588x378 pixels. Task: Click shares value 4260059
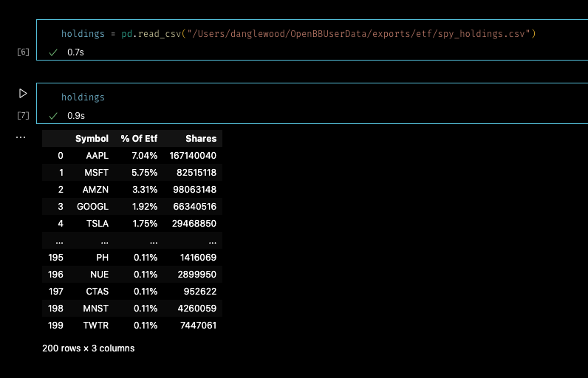pos(197,309)
